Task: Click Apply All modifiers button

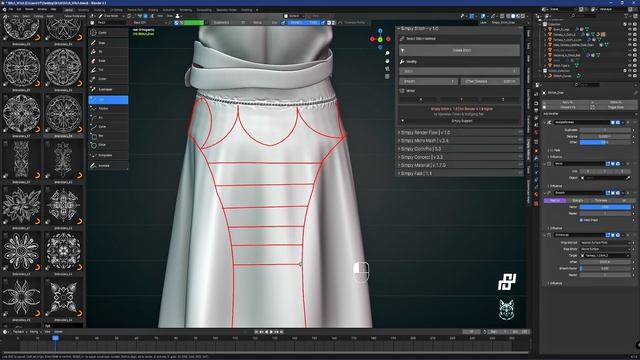Action: 567,102
